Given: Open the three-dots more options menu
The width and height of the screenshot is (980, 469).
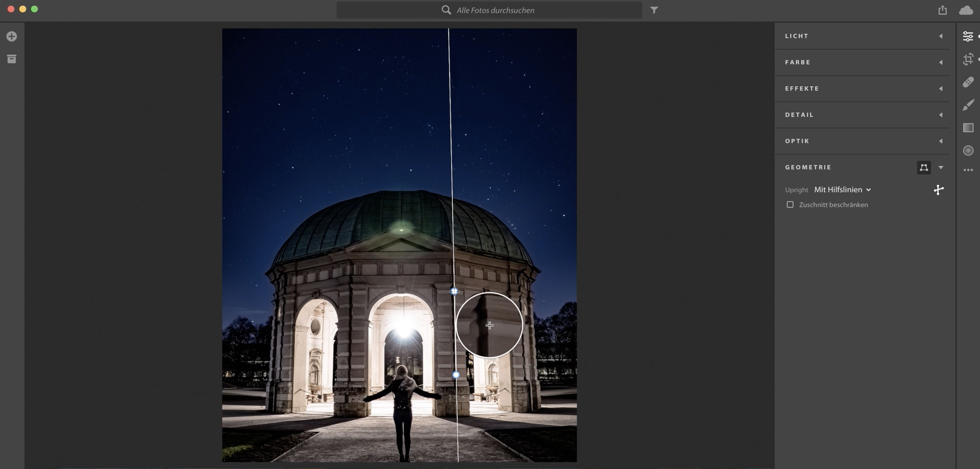Looking at the screenshot, I should tap(968, 170).
